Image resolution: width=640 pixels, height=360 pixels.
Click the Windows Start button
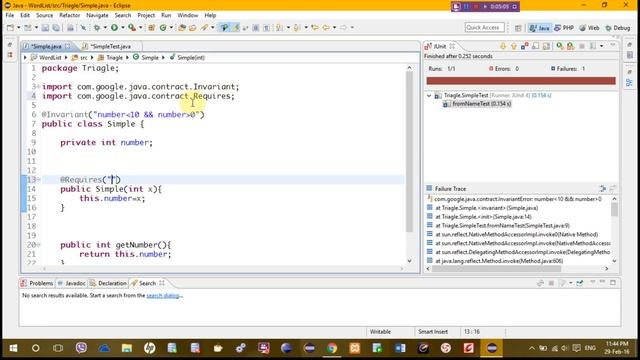click(x=13, y=348)
